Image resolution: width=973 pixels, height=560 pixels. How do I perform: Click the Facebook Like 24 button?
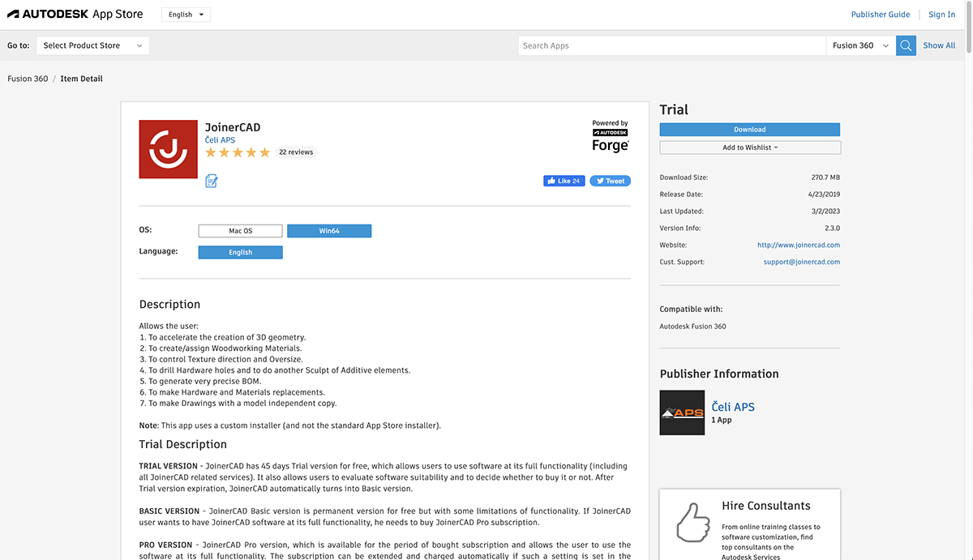pos(564,181)
